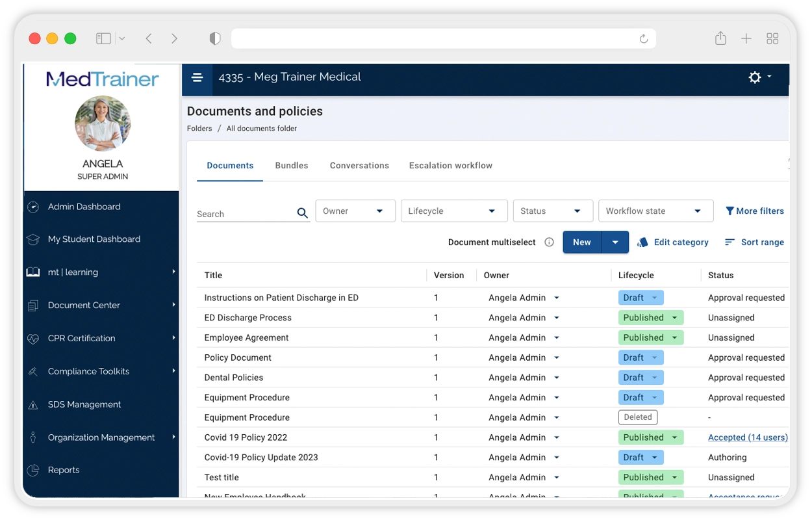Expand the Document Center sidebar menu
Image resolution: width=812 pixels, height=520 pixels.
tap(101, 305)
